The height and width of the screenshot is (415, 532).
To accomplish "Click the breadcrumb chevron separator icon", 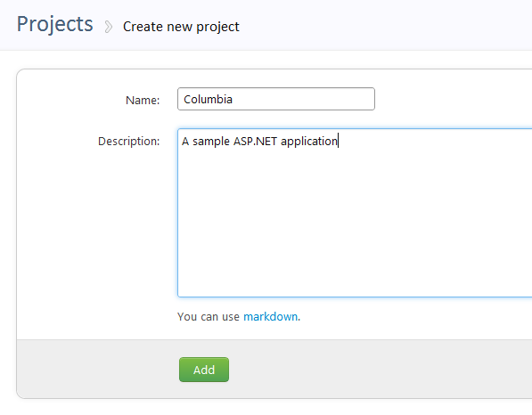I will pos(108,27).
